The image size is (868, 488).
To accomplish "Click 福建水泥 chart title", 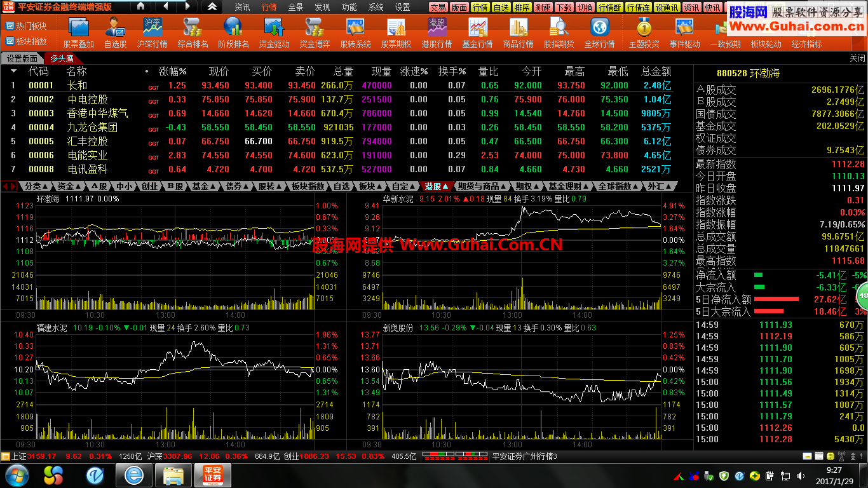I will [52, 328].
